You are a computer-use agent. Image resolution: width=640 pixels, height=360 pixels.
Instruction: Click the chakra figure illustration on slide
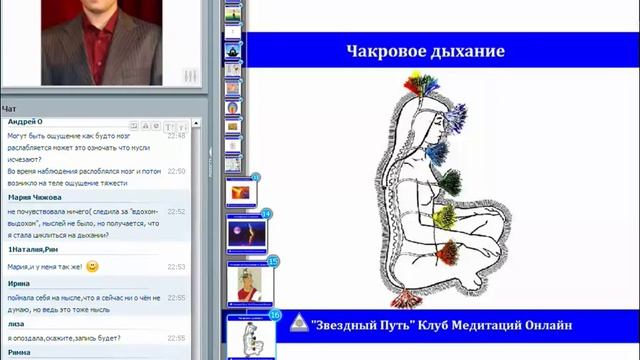[x=443, y=190]
